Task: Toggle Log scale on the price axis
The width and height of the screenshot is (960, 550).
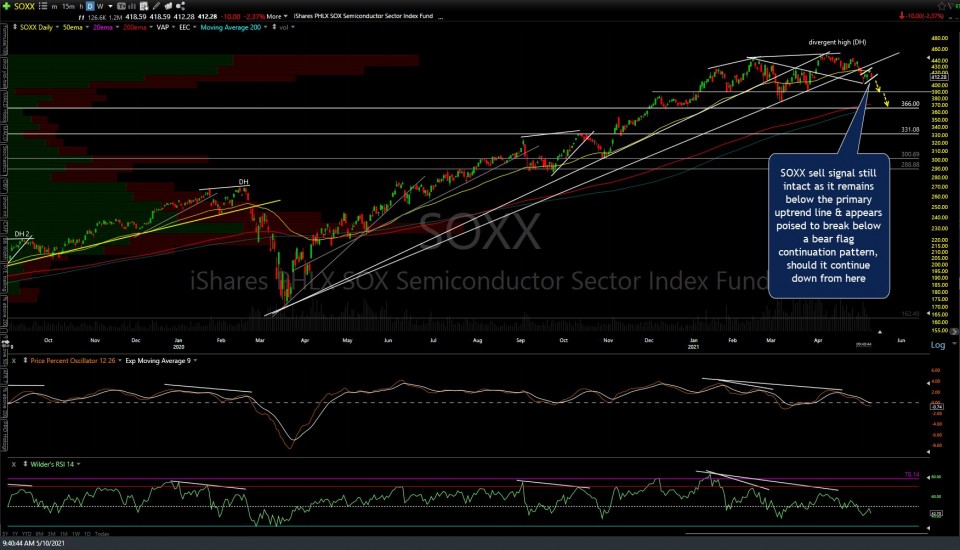Action: (x=937, y=345)
